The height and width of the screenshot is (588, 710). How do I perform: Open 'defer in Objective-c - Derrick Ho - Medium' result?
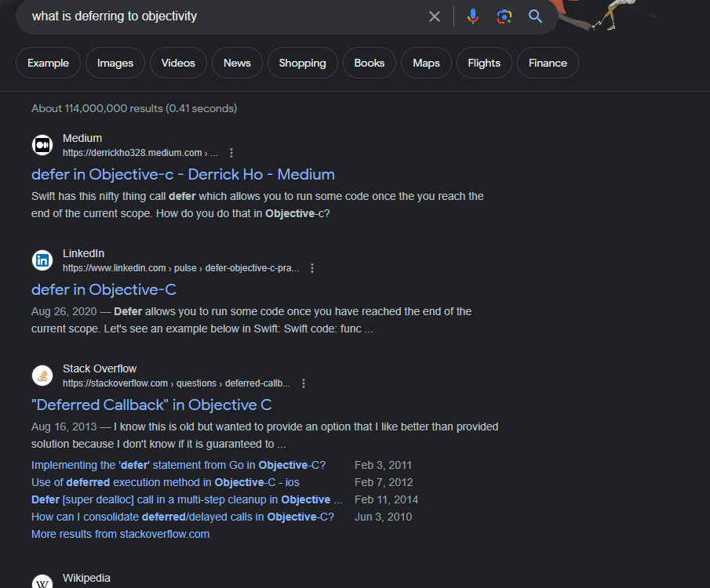pos(183,174)
